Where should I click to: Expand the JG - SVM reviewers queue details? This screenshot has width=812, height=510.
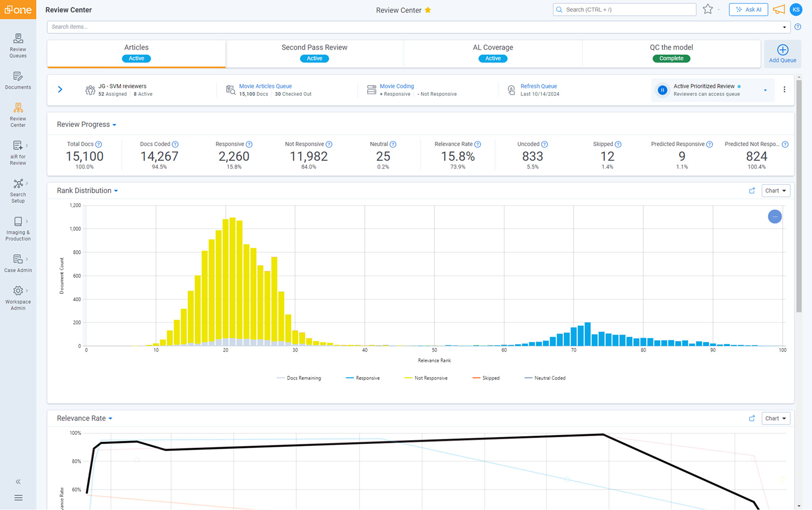pos(60,89)
